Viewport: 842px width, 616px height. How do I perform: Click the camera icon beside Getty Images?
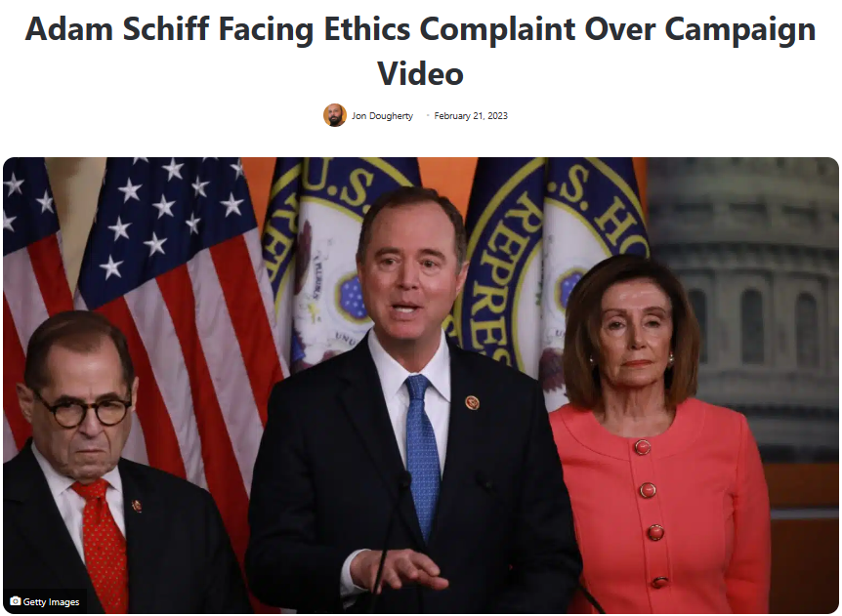16,601
